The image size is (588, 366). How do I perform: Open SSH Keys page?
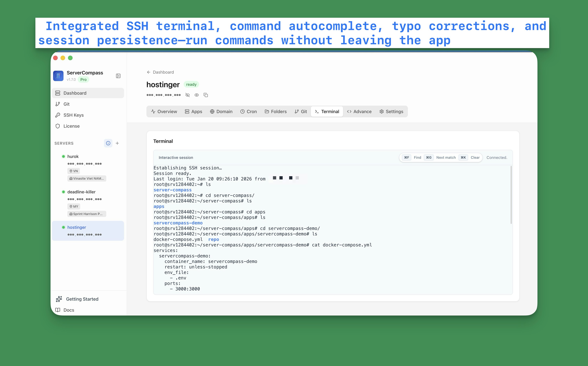pyautogui.click(x=73, y=115)
